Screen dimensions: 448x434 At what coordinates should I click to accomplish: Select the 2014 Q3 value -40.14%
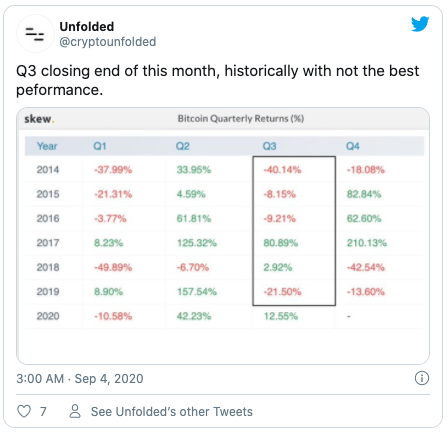coord(282,170)
